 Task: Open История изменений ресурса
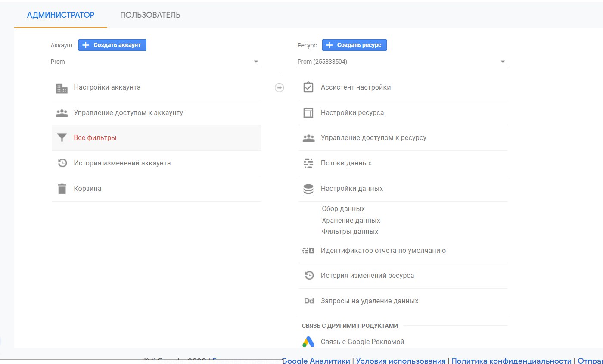(x=403, y=275)
